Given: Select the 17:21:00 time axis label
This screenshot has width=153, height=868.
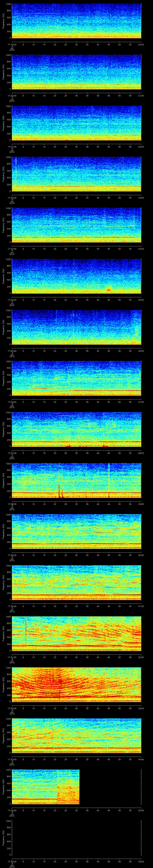Looking at the screenshot, I should 12,147.
